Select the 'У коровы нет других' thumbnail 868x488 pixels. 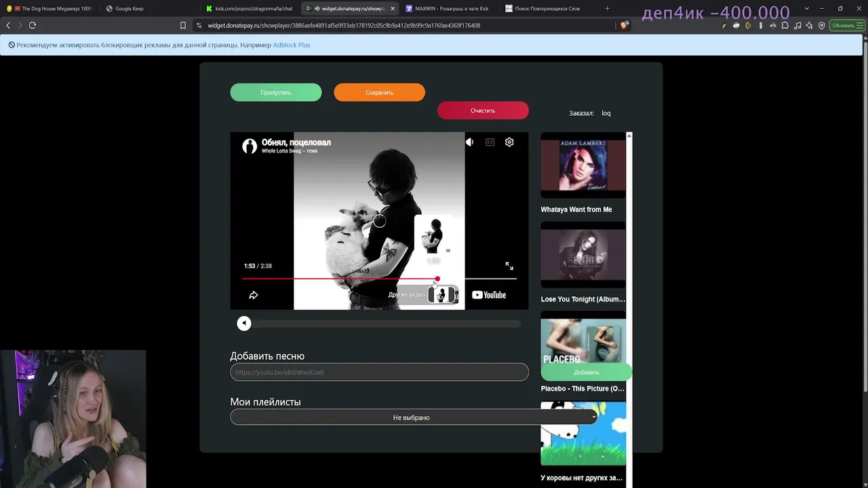[583, 434]
